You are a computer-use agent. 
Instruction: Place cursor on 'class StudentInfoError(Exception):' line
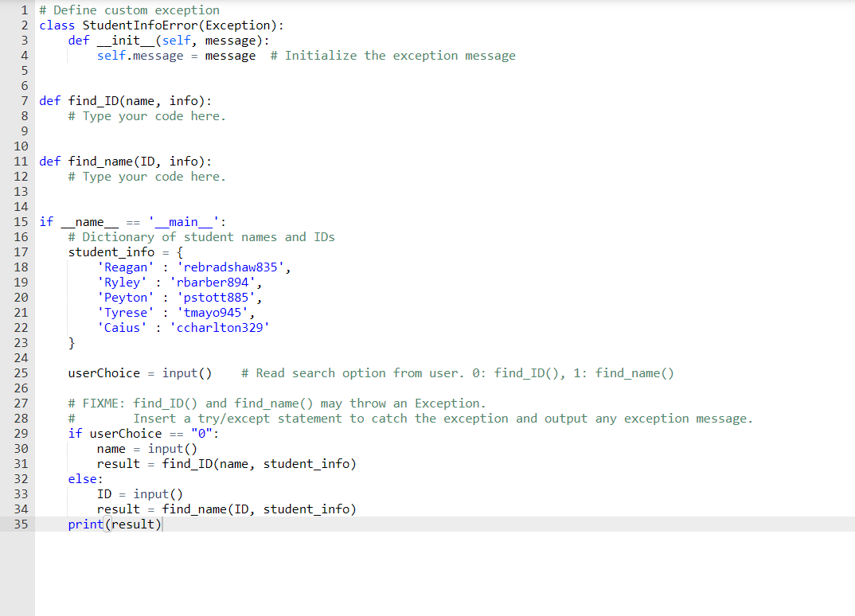162,25
